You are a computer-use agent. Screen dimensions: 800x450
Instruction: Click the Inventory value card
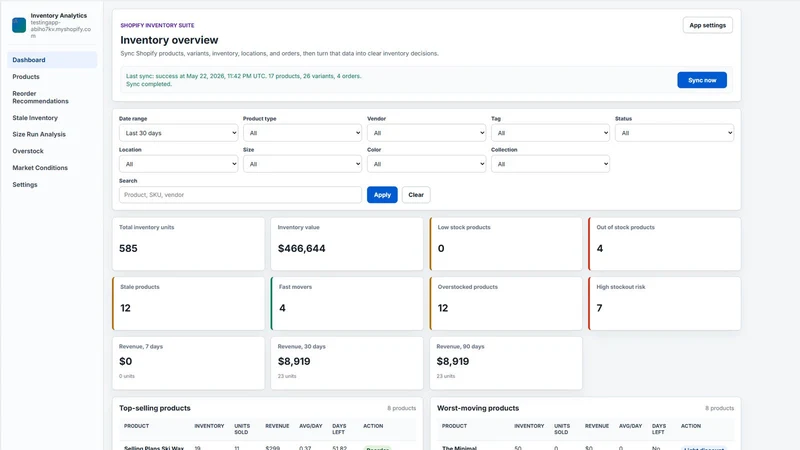point(347,244)
